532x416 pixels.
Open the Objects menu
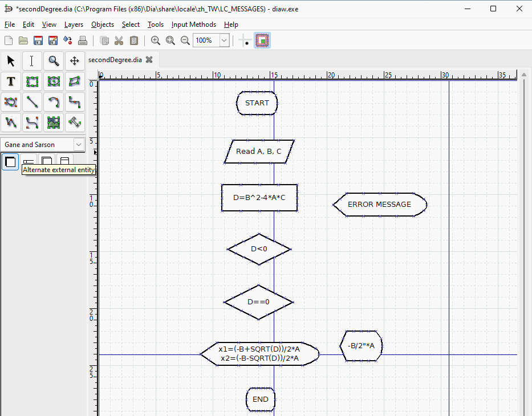(x=103, y=25)
